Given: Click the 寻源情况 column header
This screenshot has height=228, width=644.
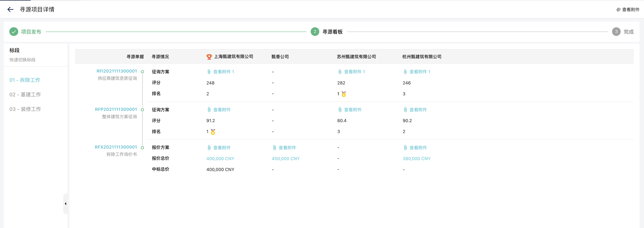Looking at the screenshot, I should pyautogui.click(x=160, y=57).
